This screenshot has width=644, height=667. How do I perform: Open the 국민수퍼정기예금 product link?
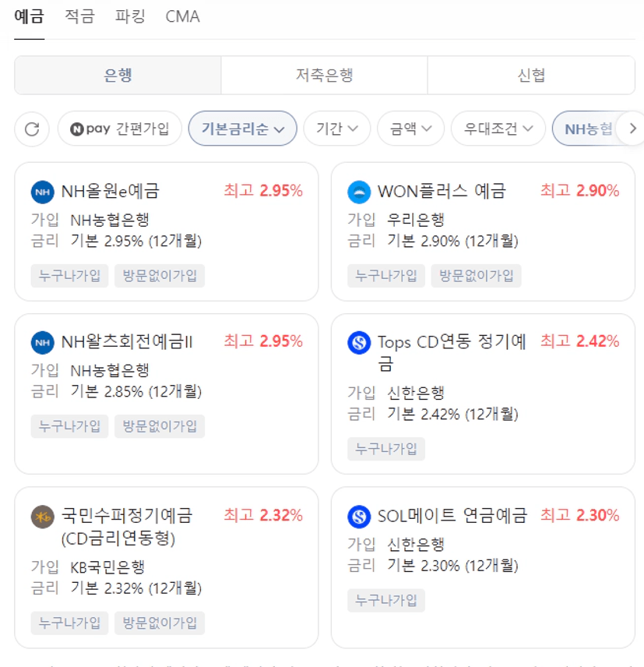click(126, 526)
